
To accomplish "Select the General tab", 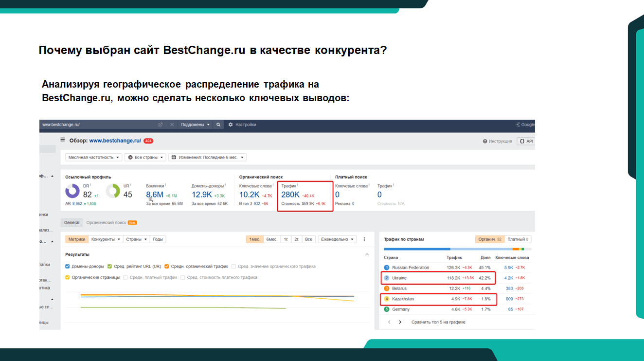I will 72,222.
